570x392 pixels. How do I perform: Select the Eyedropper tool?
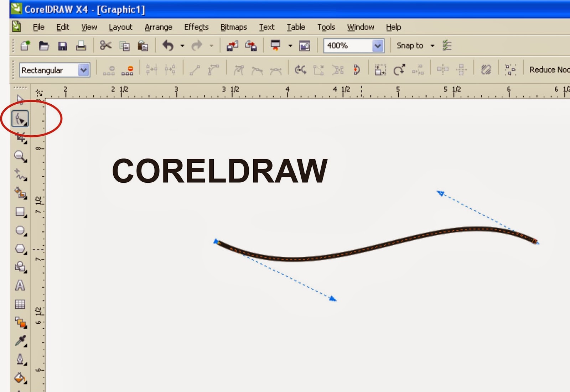(x=20, y=341)
